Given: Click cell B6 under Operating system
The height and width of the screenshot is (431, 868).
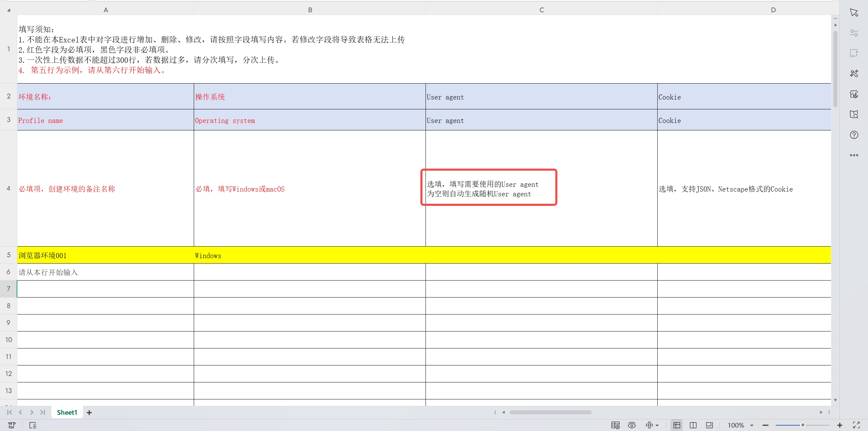Looking at the screenshot, I should (x=309, y=272).
